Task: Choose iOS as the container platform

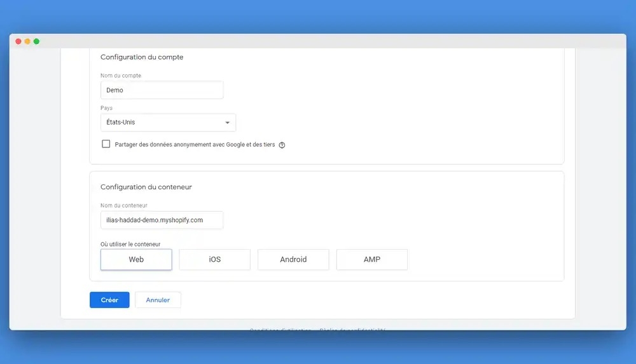Action: pos(214,259)
